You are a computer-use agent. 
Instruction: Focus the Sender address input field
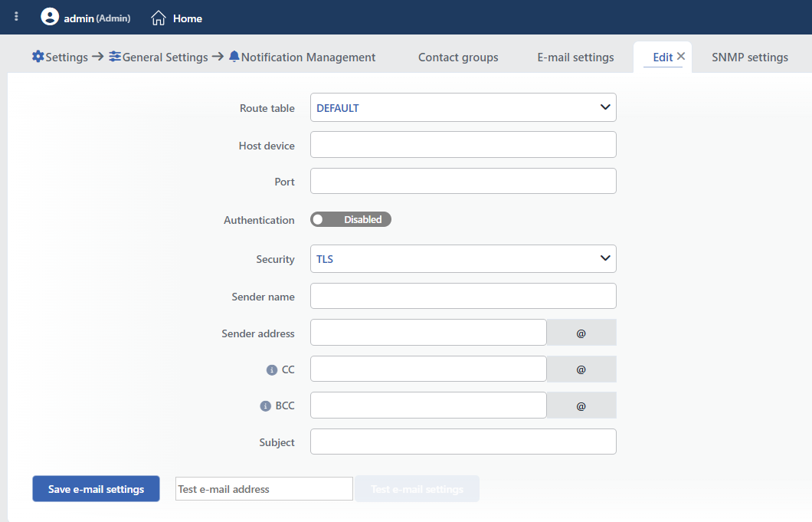(x=428, y=332)
